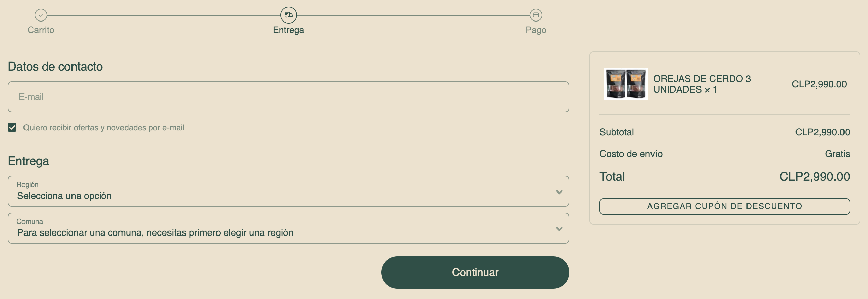
Task: Select the Entrega step label
Action: (x=288, y=30)
